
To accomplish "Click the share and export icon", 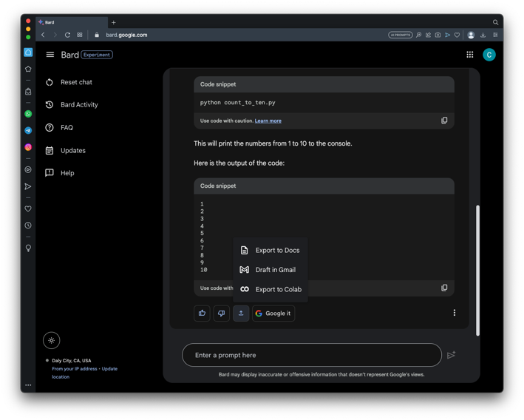I will point(241,314).
